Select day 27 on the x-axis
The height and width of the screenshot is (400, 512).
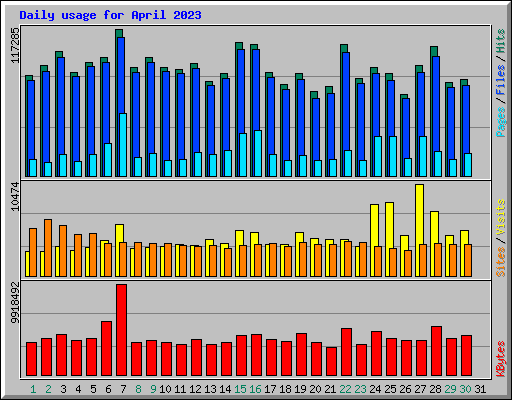pos(420,389)
